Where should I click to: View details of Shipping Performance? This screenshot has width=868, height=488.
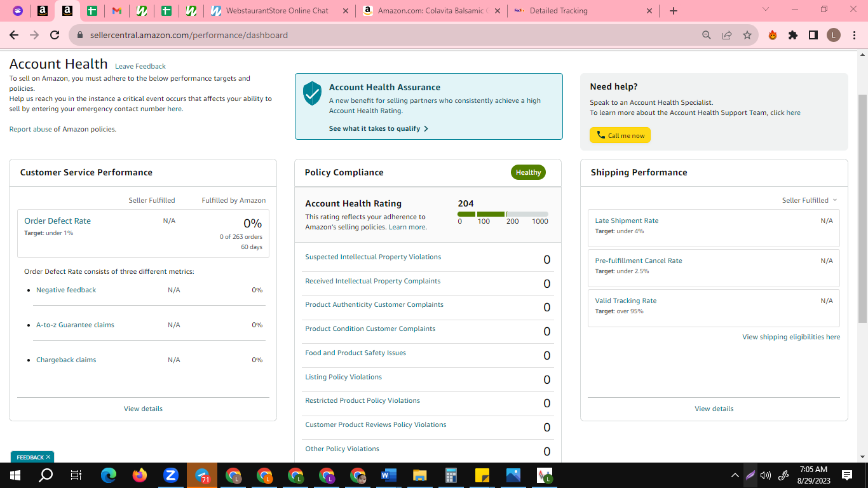[714, 409]
